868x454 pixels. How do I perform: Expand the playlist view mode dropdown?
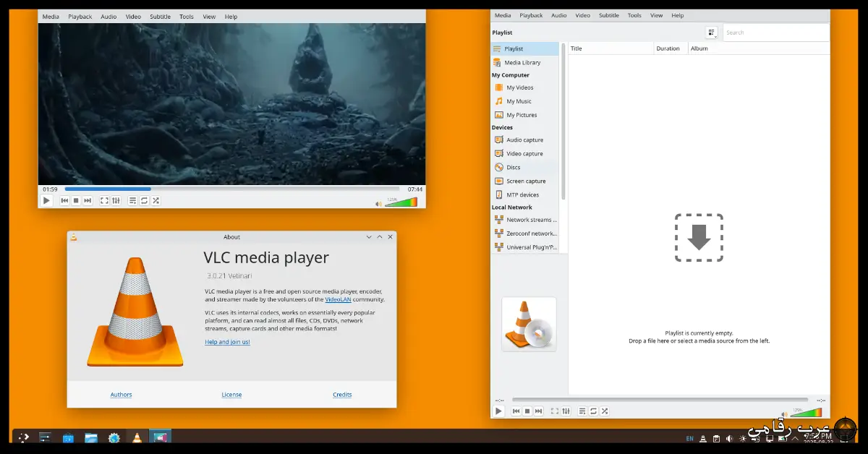pyautogui.click(x=711, y=32)
